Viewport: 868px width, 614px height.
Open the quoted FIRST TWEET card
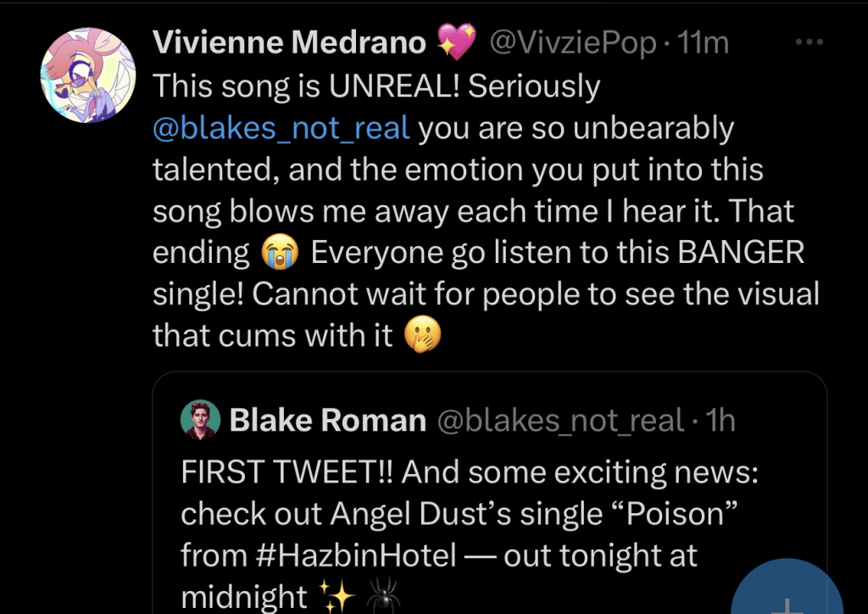(x=489, y=492)
